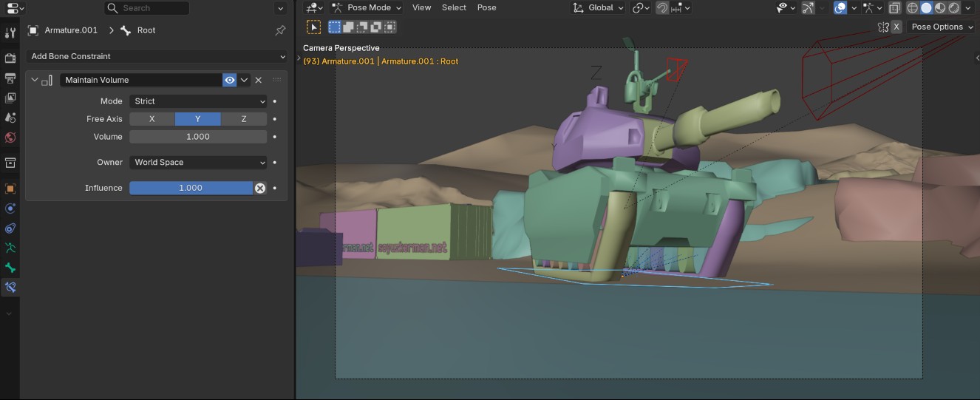This screenshot has height=400, width=980.
Task: Open the Object properties tab
Action: [10, 189]
